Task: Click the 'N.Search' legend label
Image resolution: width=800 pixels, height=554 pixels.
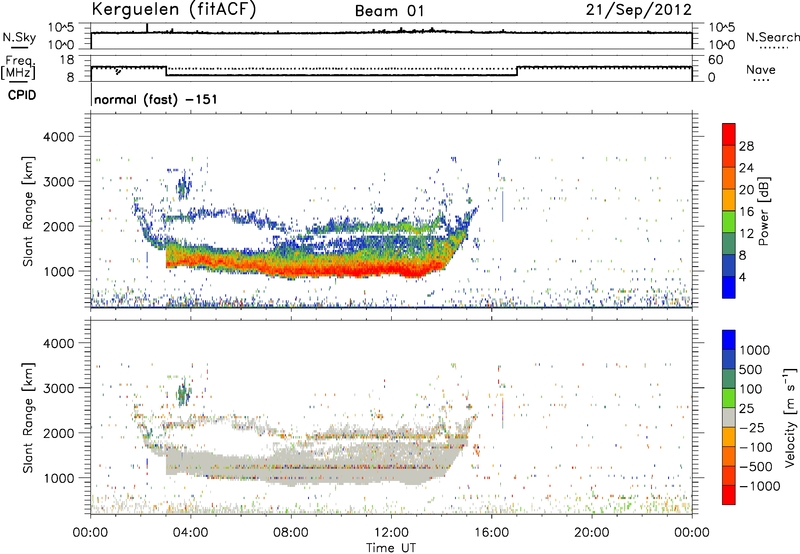Action: [x=773, y=37]
